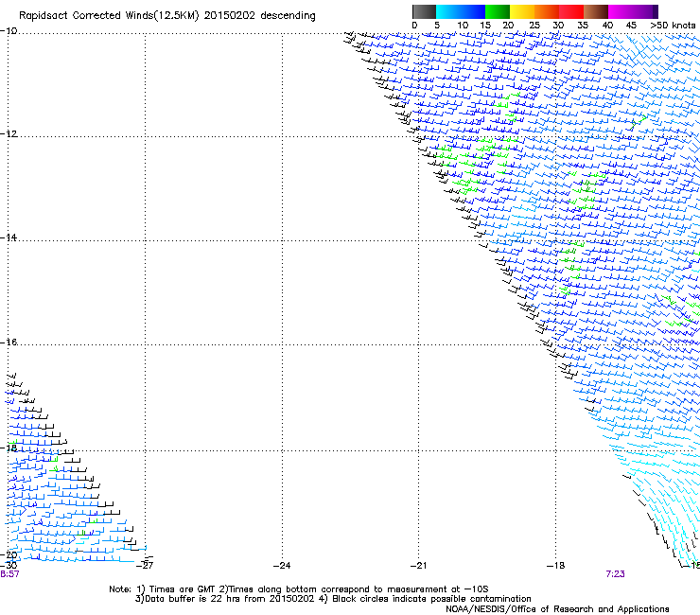Click the -24 longitude axis label
700x615 pixels.
coord(282,566)
